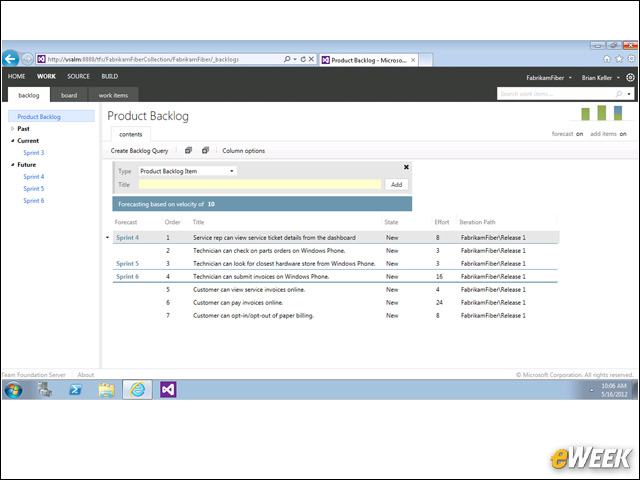Click in the Title input field
Screen dimensions: 640x480
[x=260, y=184]
